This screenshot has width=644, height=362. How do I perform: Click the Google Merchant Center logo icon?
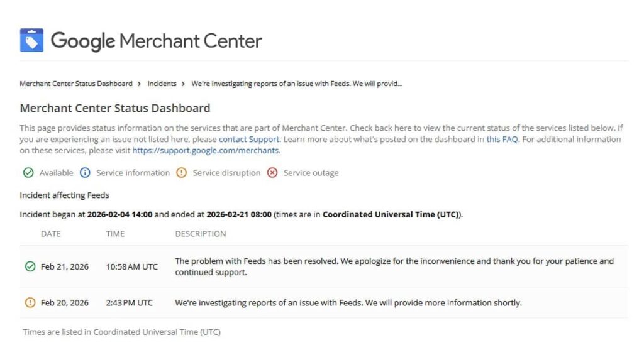coord(33,40)
